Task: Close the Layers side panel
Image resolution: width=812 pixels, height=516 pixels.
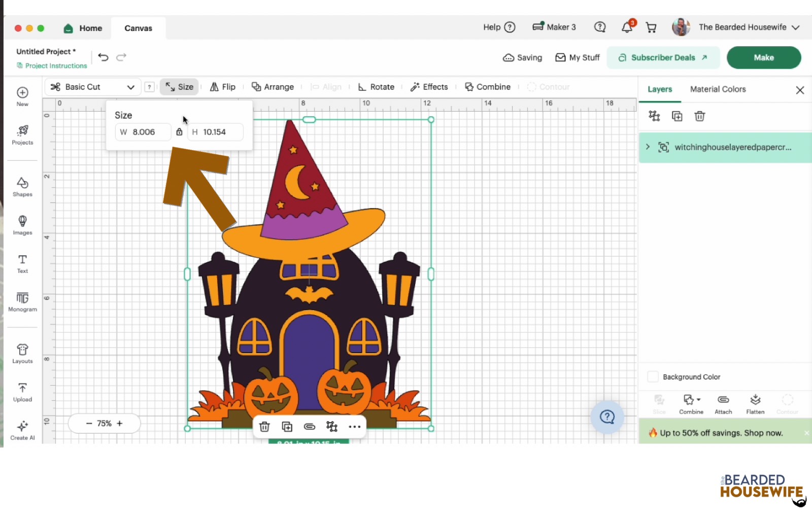Action: click(800, 90)
